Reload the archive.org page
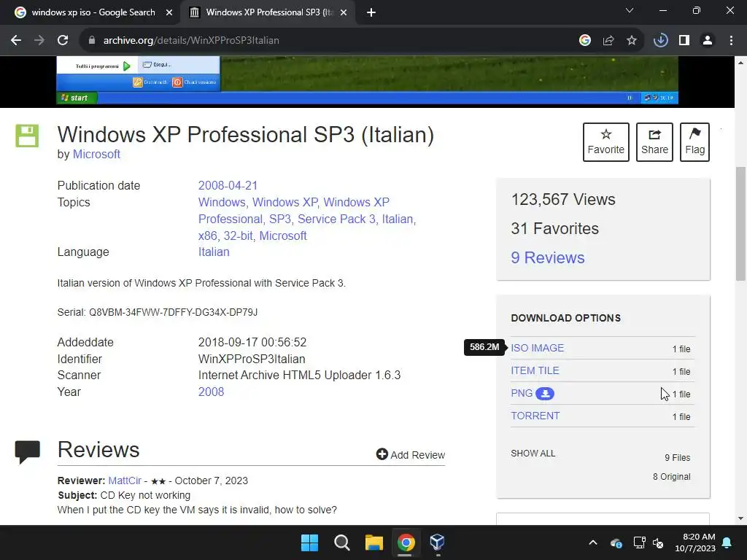The width and height of the screenshot is (747, 560). coord(63,41)
